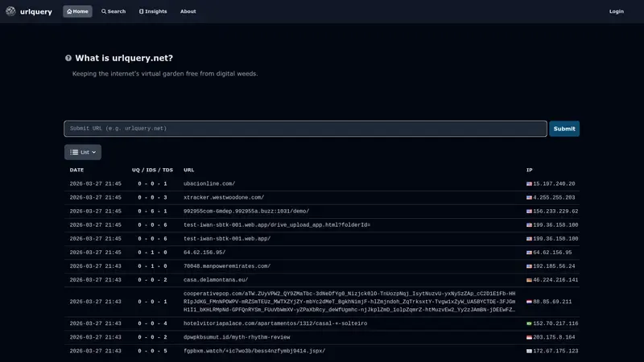
Task: Click IP address 172.67.175.123
Action: pyautogui.click(x=555, y=351)
